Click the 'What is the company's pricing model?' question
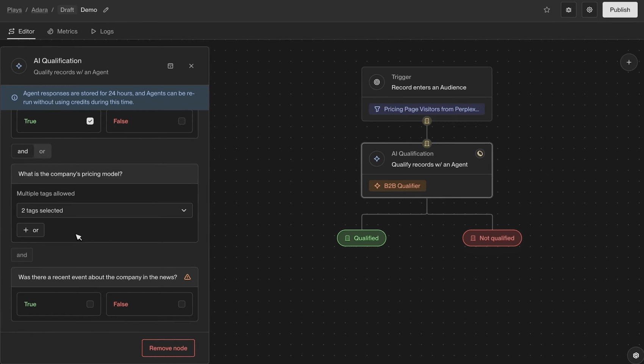Viewport: 644px width, 364px height. tap(70, 174)
